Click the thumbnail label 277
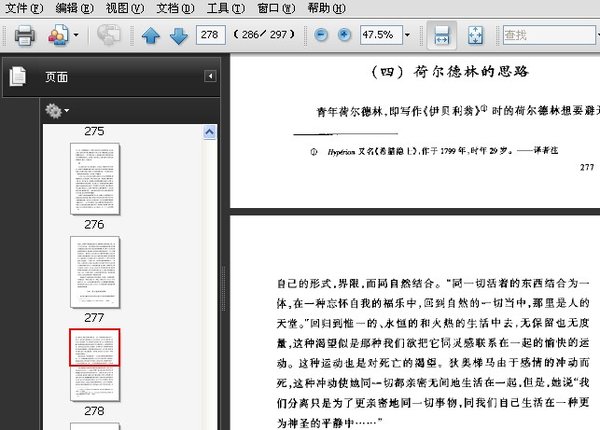 (x=94, y=318)
